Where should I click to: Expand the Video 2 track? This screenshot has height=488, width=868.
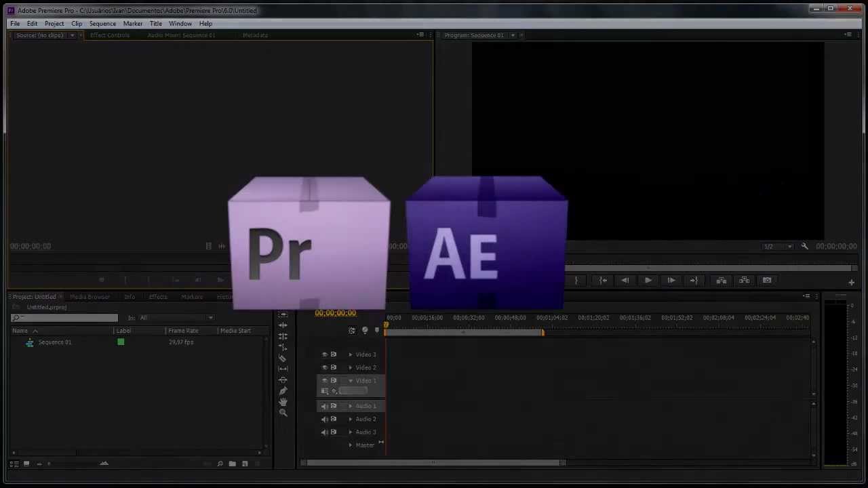tap(351, 367)
